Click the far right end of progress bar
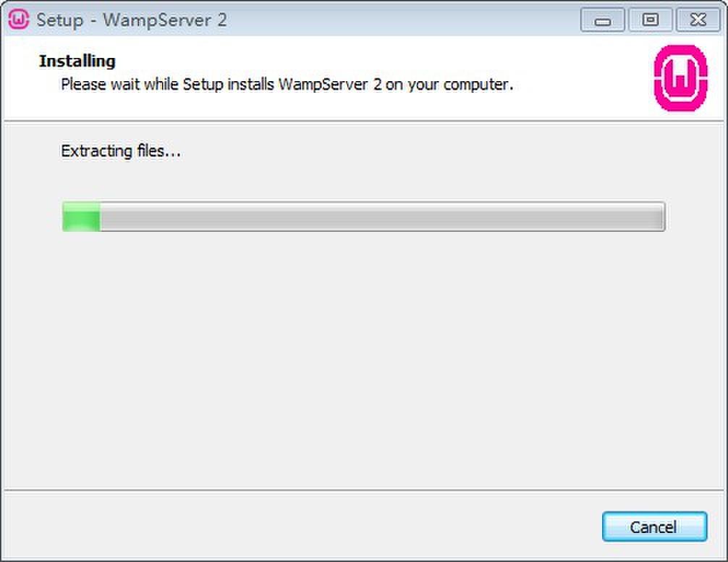 coord(659,217)
